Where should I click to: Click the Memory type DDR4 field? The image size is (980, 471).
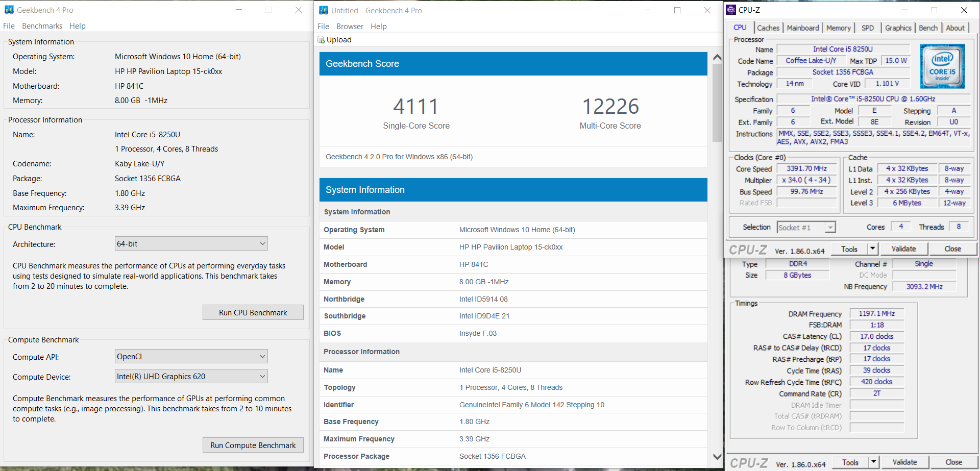tap(798, 264)
